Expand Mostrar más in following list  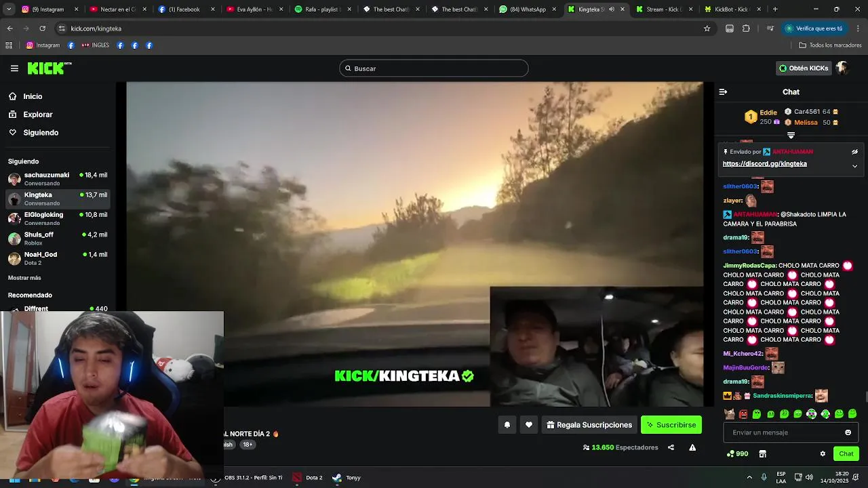click(x=24, y=278)
